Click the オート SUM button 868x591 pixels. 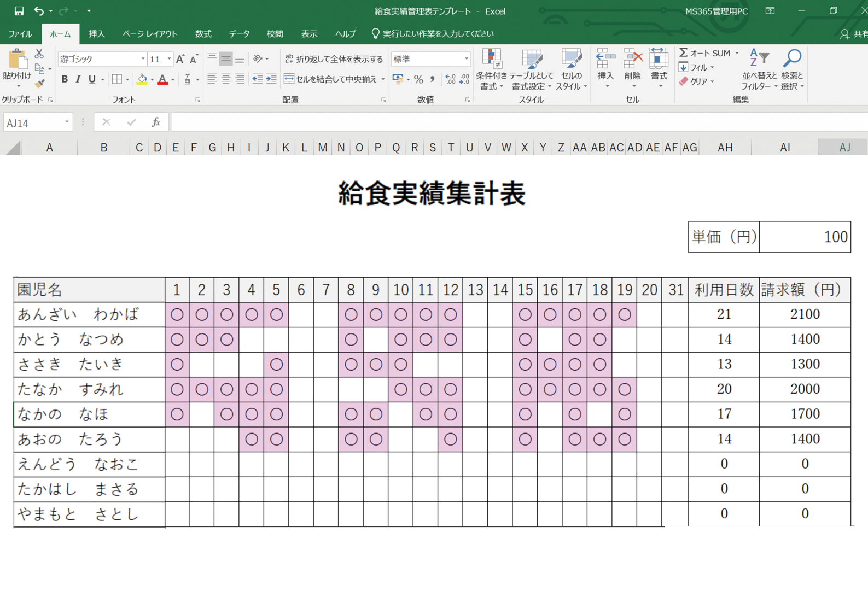[705, 53]
